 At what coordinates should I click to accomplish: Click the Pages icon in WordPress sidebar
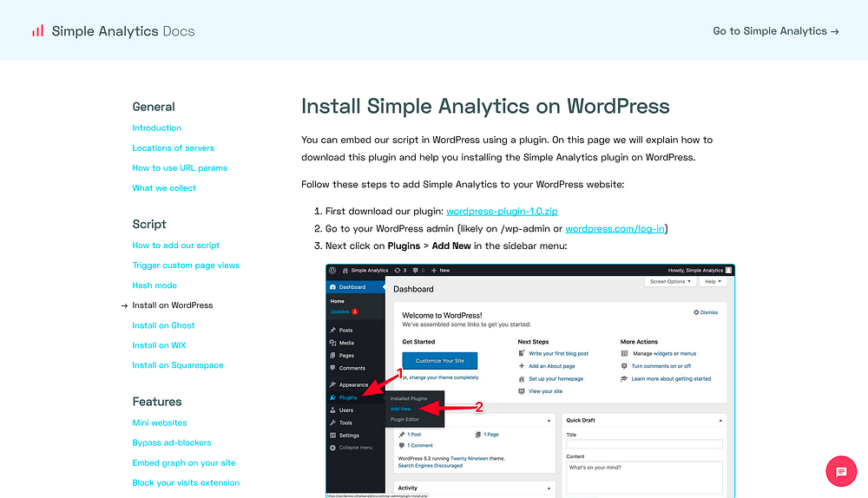pos(332,355)
